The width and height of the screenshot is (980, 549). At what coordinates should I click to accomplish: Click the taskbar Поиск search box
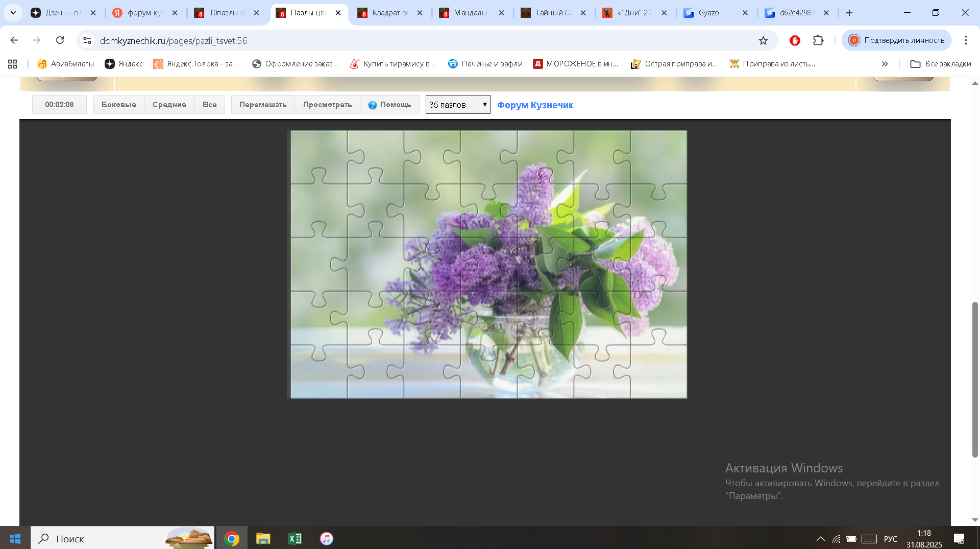tap(122, 538)
